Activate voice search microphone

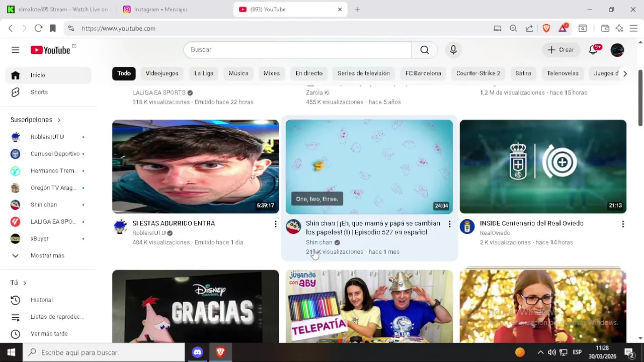click(453, 50)
